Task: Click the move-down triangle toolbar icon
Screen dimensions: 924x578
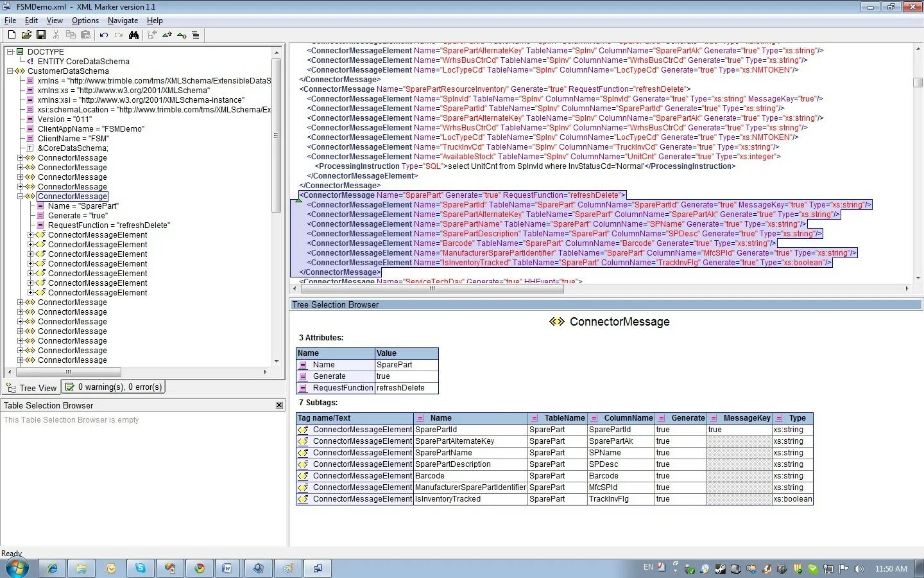Action: 182,35
